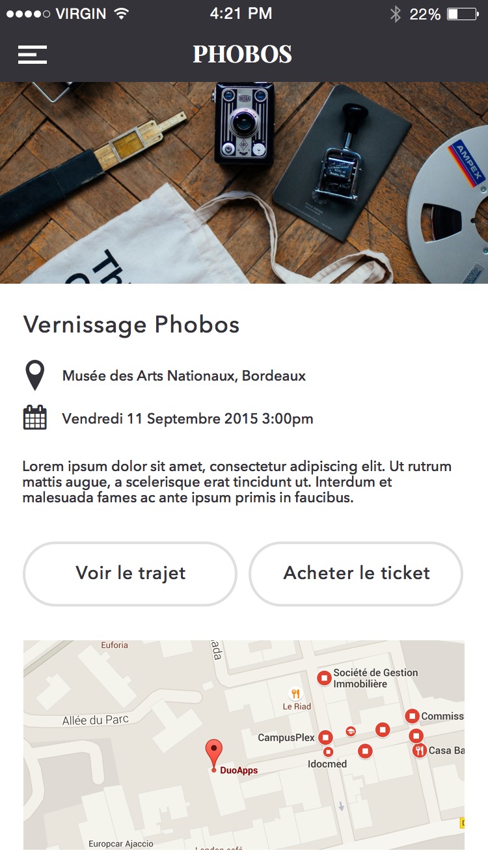The image size is (488, 868).
Task: Tap the PHOBOS header title
Action: (242, 55)
